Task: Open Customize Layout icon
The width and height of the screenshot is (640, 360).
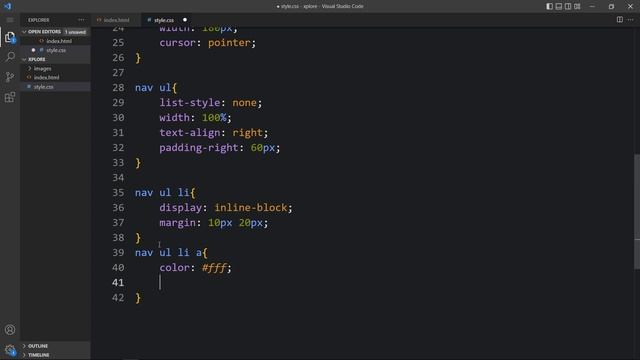Action: pos(577,6)
